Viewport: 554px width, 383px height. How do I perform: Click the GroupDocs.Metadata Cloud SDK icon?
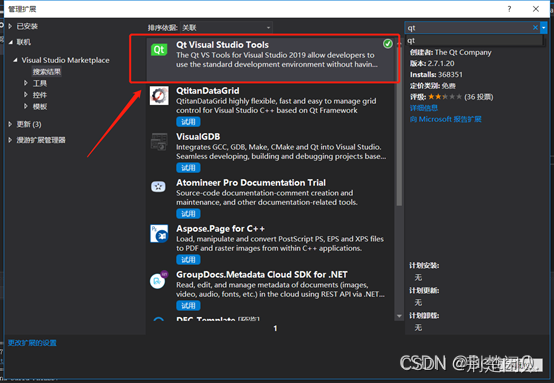click(159, 280)
